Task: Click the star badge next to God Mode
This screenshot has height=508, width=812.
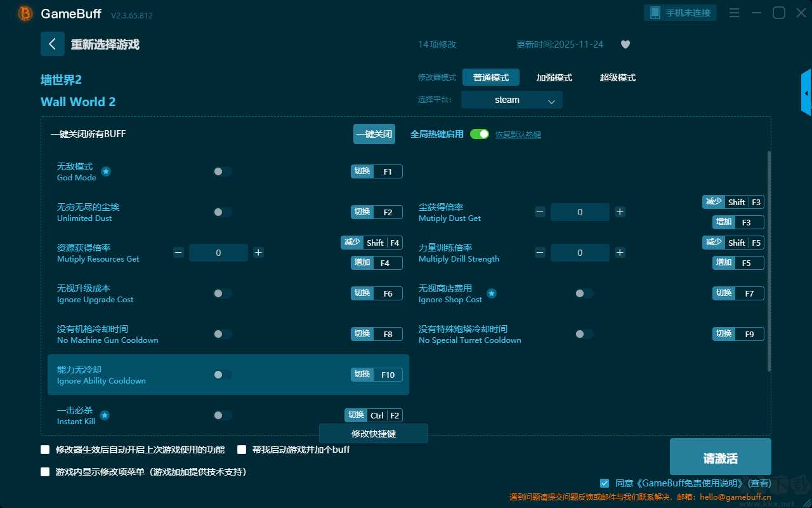Action: (107, 171)
